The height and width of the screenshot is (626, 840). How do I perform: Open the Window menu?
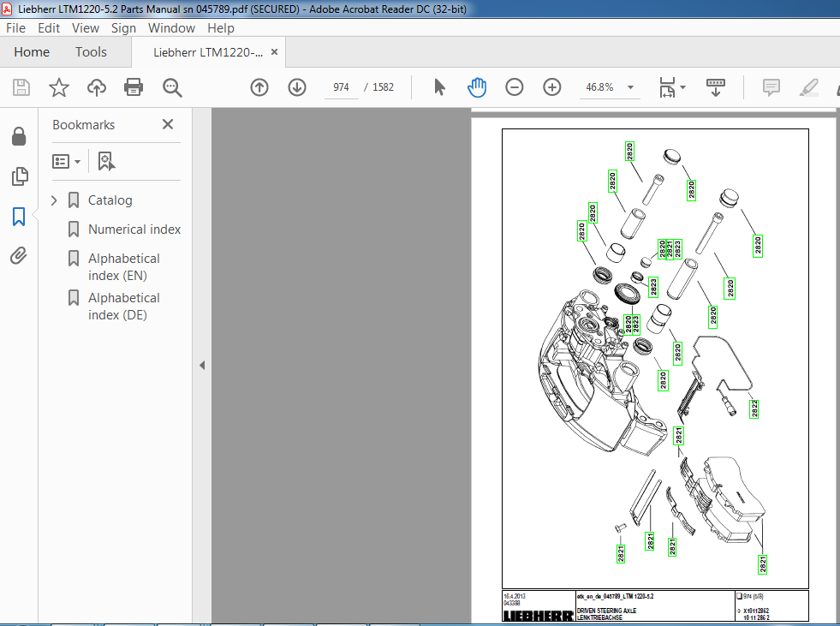click(171, 28)
